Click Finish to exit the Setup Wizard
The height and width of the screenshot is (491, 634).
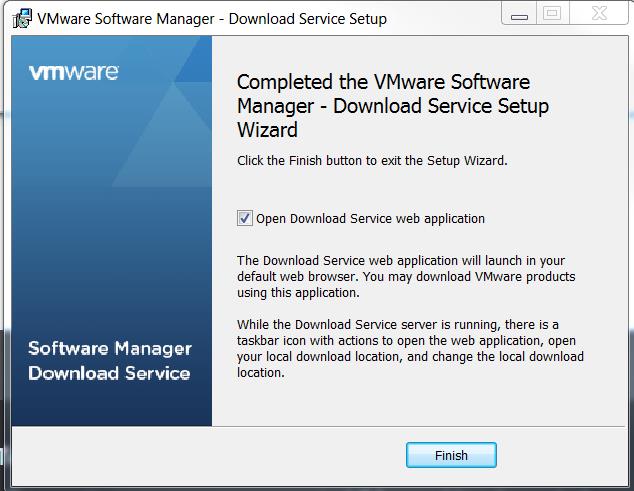(x=451, y=455)
